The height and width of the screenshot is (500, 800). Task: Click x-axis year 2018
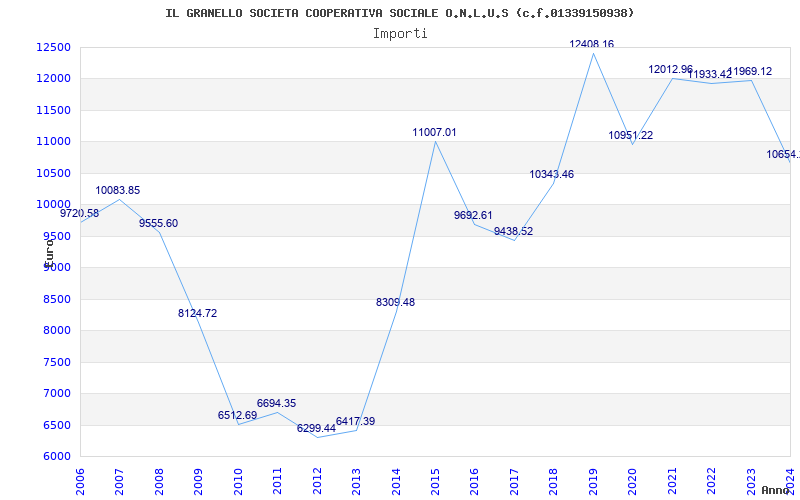click(554, 481)
